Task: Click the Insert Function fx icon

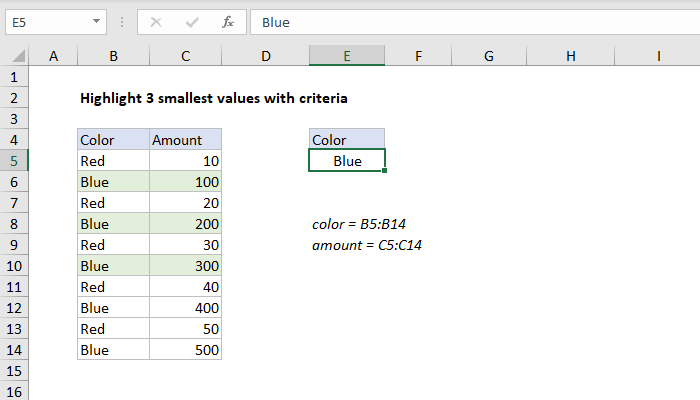Action: 228,20
